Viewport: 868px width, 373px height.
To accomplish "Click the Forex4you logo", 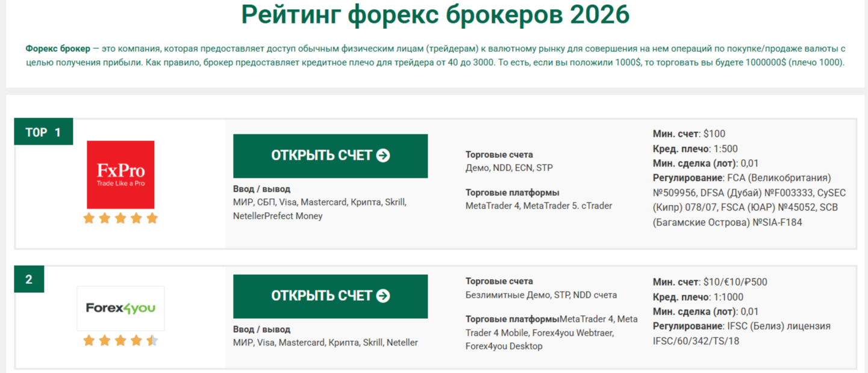I will (120, 309).
